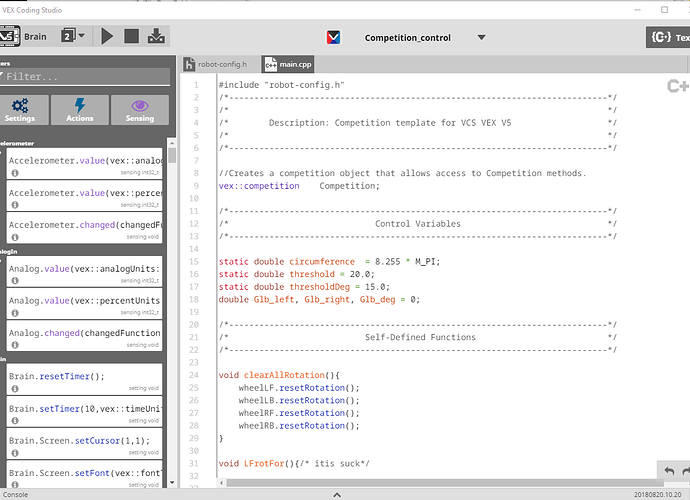This screenshot has height=500, width=690.
Task: Select the Analog.value(vex::percentUnits command block
Action: point(84,303)
